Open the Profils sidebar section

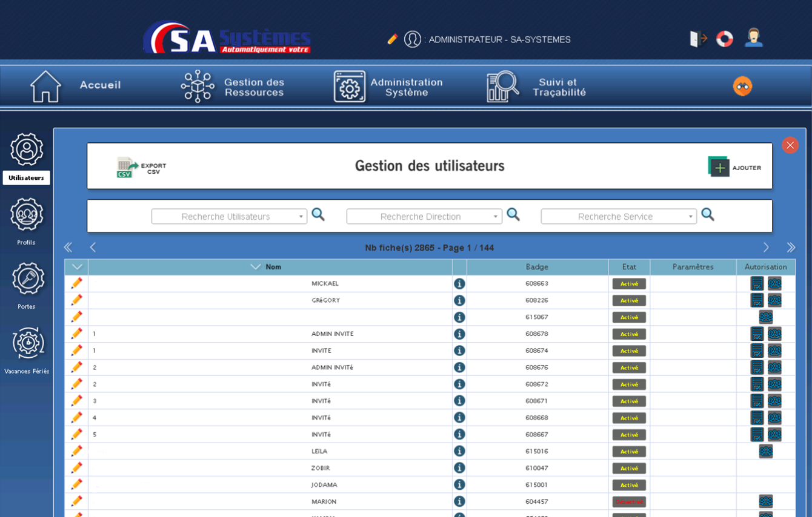coord(27,215)
